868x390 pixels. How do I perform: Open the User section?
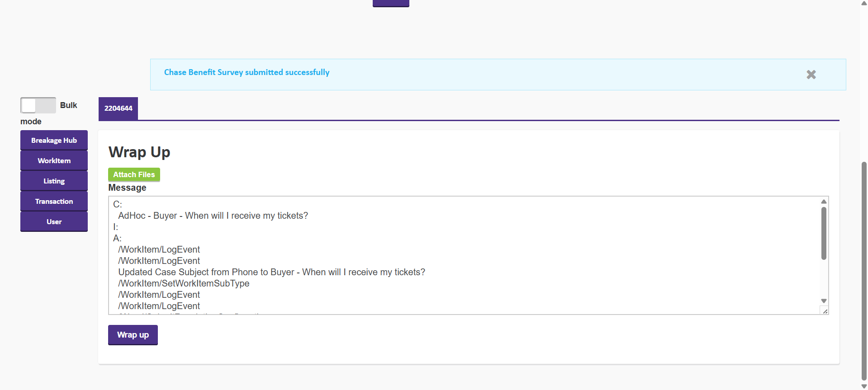coord(54,222)
